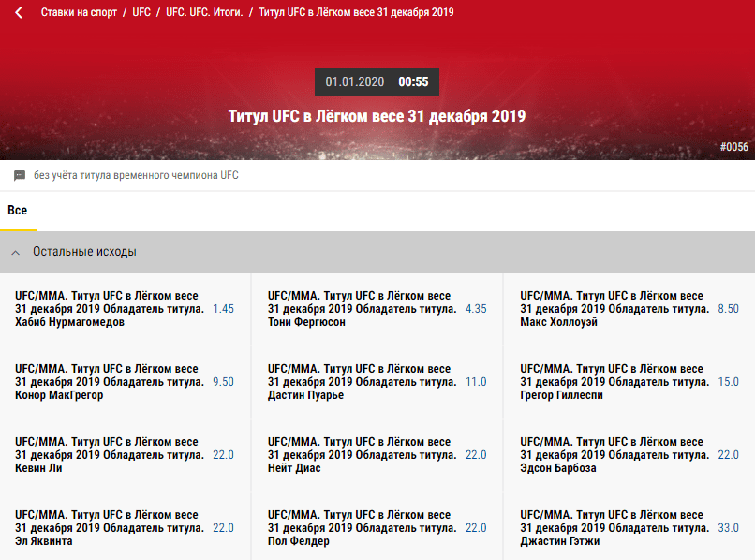Click the event time 00:55
The width and height of the screenshot is (755, 560).
(413, 81)
